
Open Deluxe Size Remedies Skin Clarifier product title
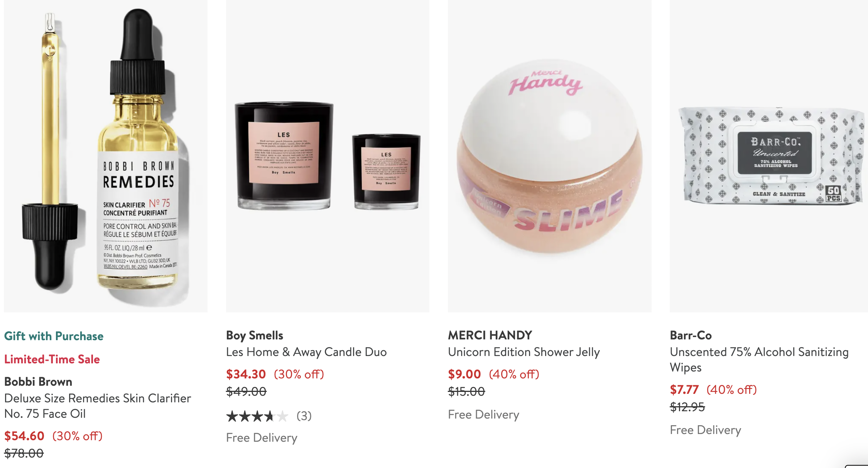pyautogui.click(x=98, y=406)
